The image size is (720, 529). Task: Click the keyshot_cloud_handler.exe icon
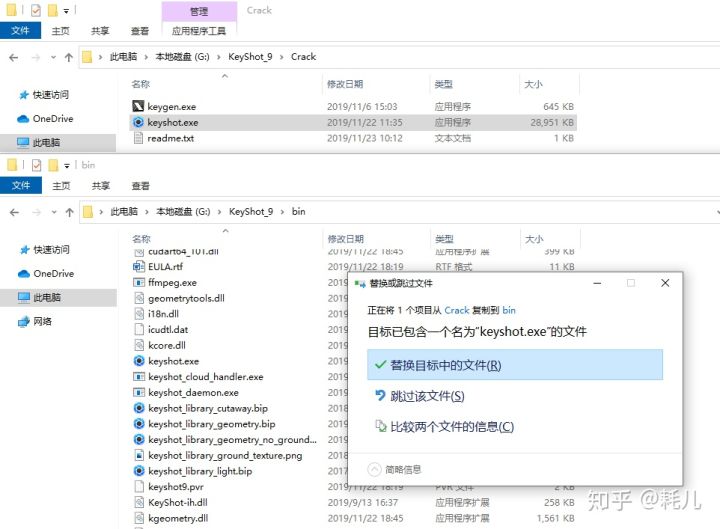139,377
